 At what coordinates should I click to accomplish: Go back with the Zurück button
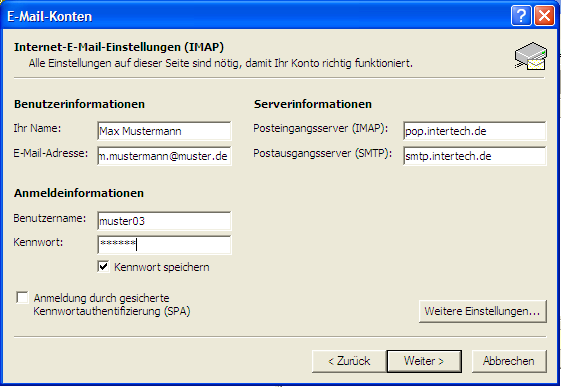(x=349, y=361)
